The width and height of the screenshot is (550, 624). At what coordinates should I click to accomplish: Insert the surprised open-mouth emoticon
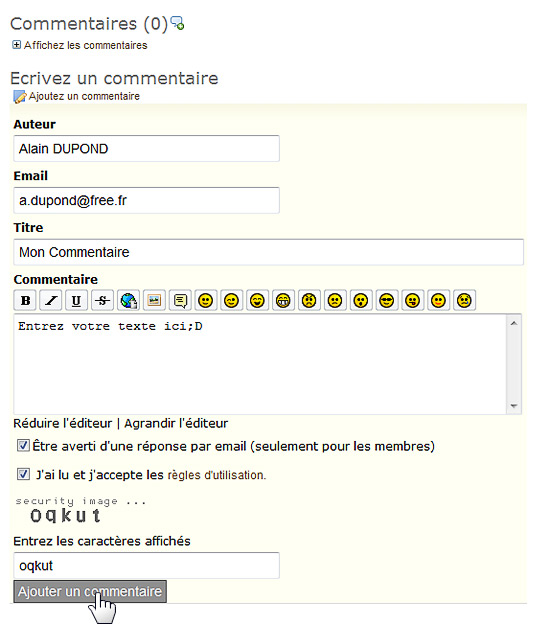click(361, 300)
